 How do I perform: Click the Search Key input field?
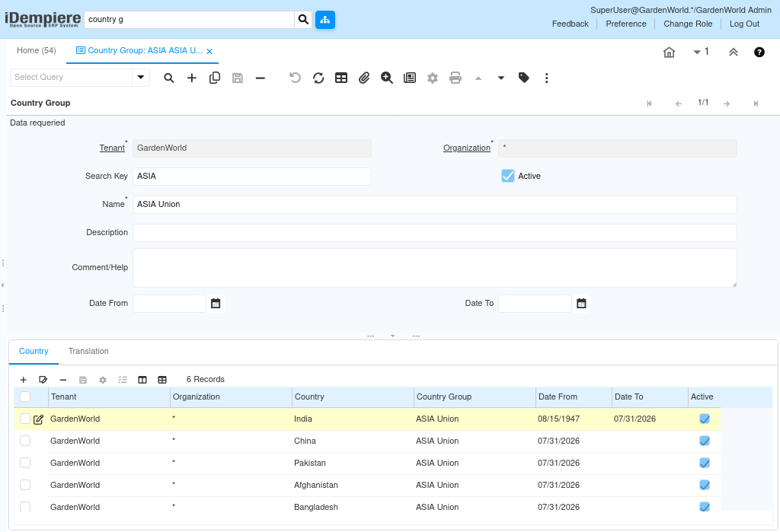pyautogui.click(x=251, y=177)
